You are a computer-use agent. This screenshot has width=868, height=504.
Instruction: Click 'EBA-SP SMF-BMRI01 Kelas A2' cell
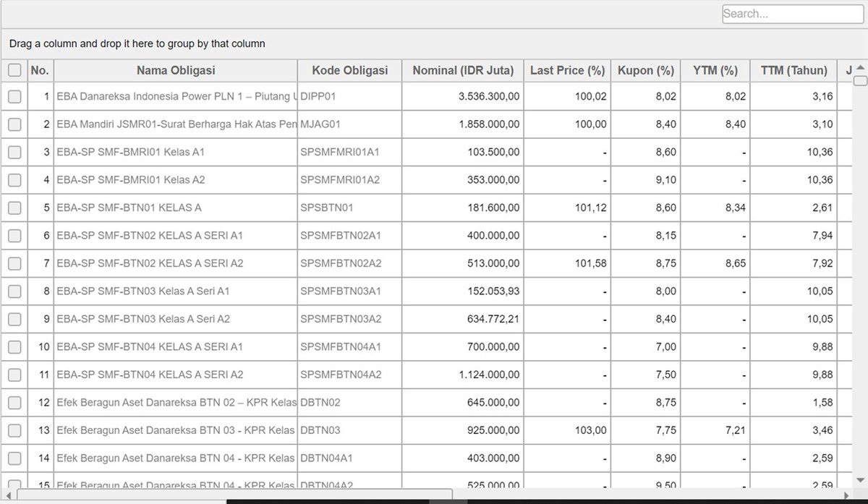176,180
